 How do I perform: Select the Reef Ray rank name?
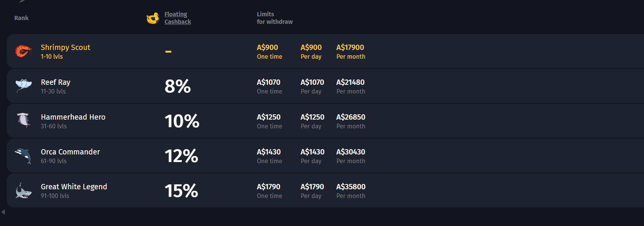(x=56, y=82)
